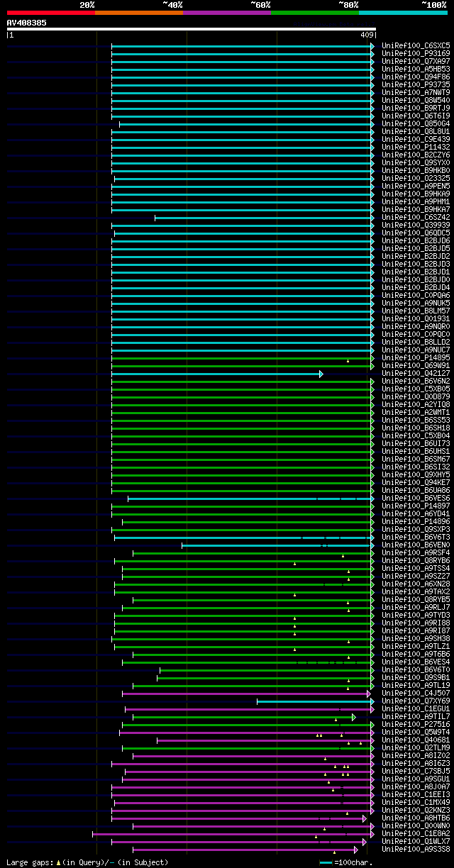Select the UniRef100_B8LLD2 label
The image size is (454, 868).
(x=416, y=343)
